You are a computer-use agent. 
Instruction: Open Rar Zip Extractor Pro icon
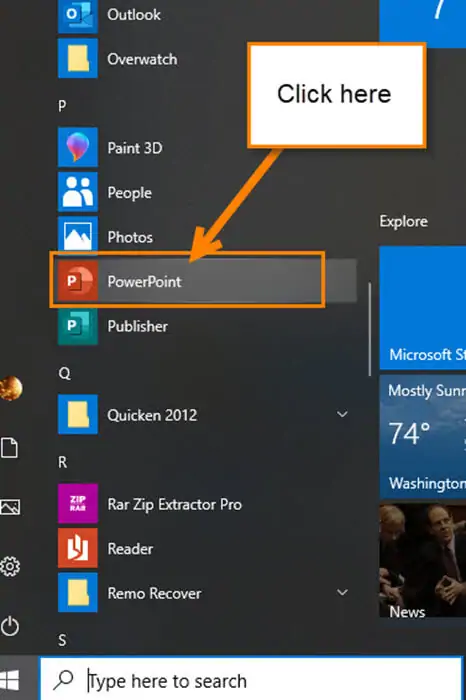(x=78, y=503)
